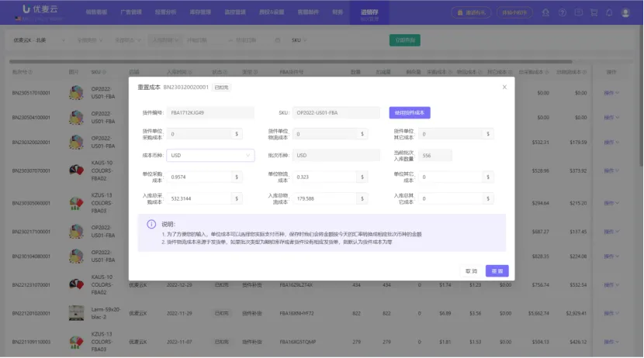Open the cost currency USD dropdown

coord(210,156)
